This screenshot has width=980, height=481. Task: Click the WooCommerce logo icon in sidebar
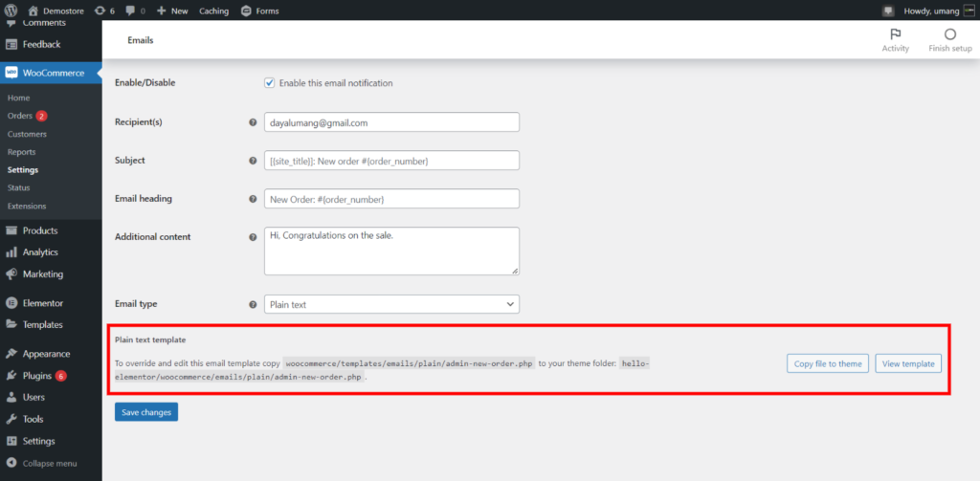[x=11, y=73]
